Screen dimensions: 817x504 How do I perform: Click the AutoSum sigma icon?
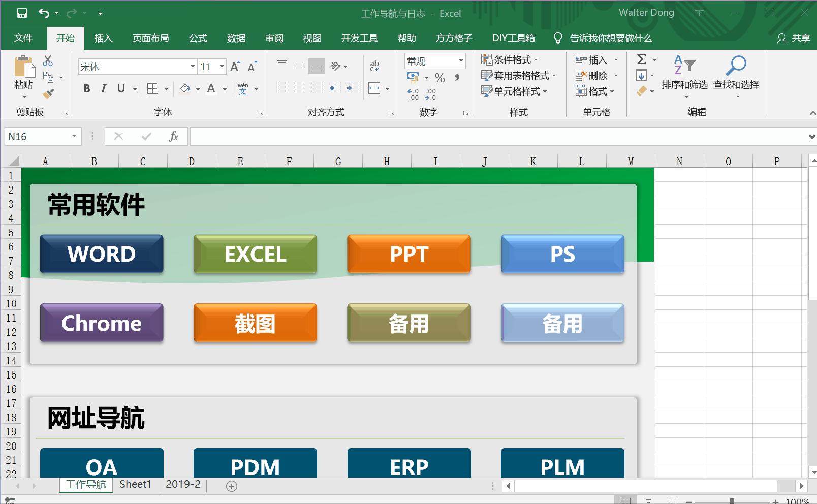click(x=641, y=59)
